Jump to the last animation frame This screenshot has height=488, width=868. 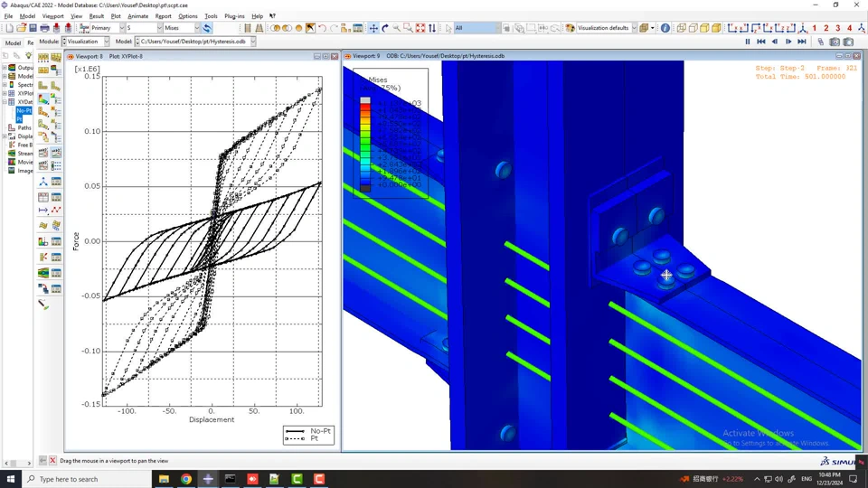802,42
